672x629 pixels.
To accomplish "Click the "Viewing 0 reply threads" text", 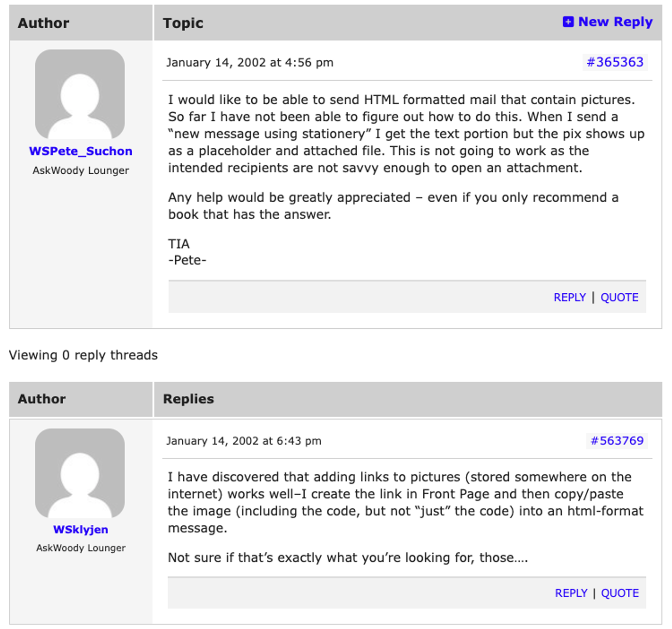I will point(83,355).
